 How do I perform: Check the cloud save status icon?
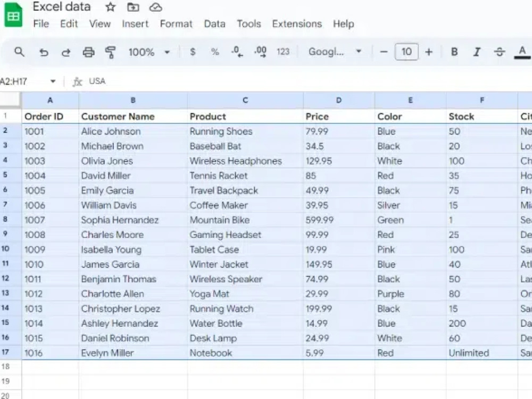click(156, 7)
